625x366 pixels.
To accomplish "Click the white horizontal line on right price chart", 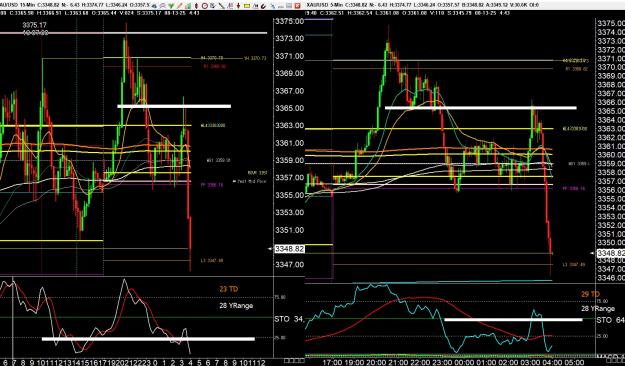I will [x=481, y=108].
